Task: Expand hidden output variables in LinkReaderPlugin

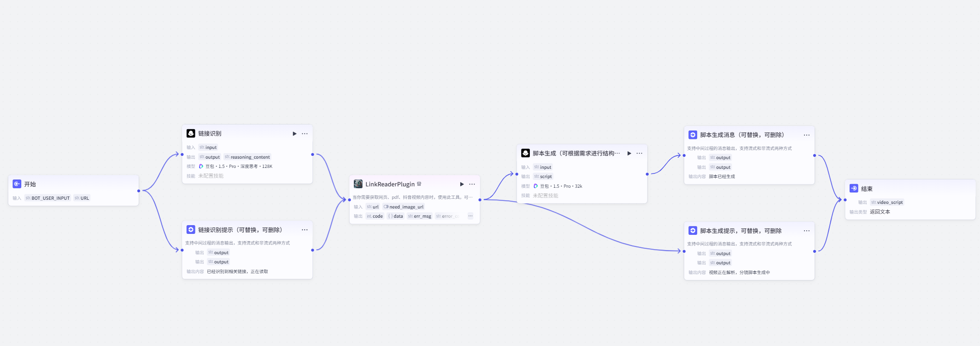Action: pyautogui.click(x=470, y=216)
